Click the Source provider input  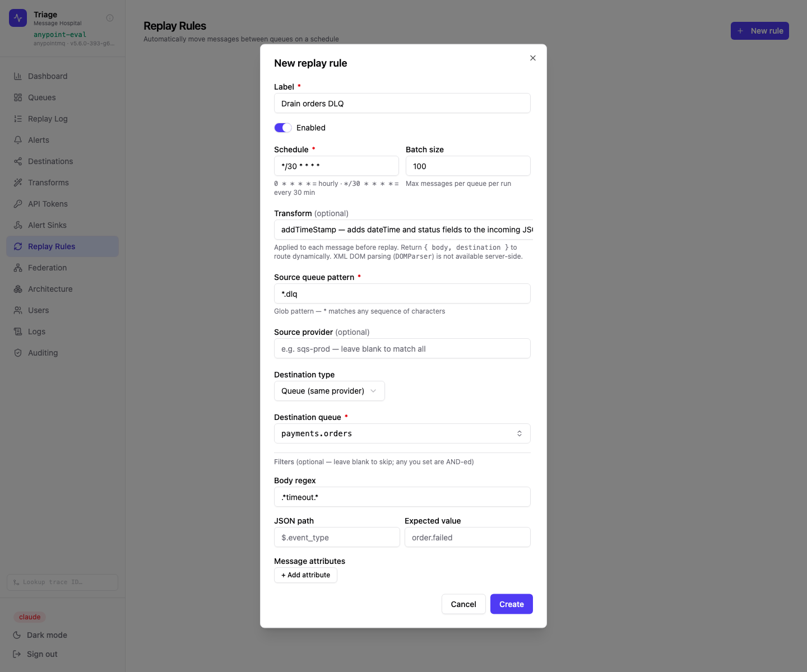tap(402, 349)
